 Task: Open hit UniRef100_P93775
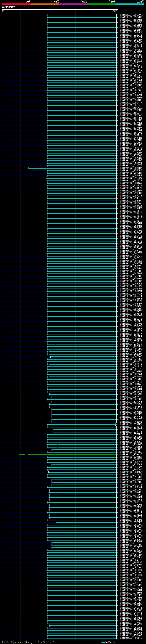pos(131,45)
